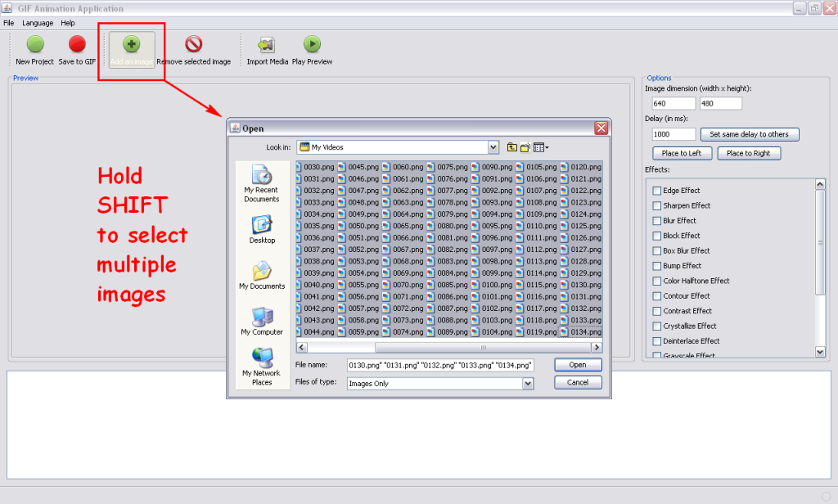Open the Look in dropdown

pyautogui.click(x=493, y=147)
